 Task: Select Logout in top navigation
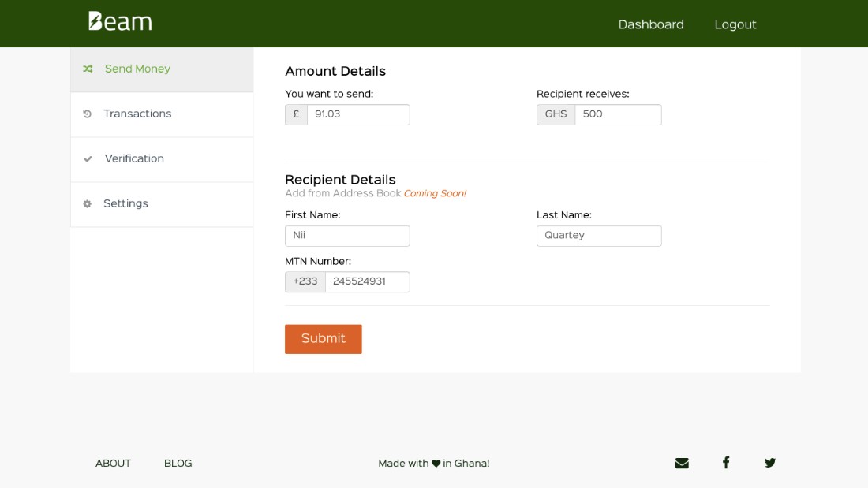pos(735,24)
